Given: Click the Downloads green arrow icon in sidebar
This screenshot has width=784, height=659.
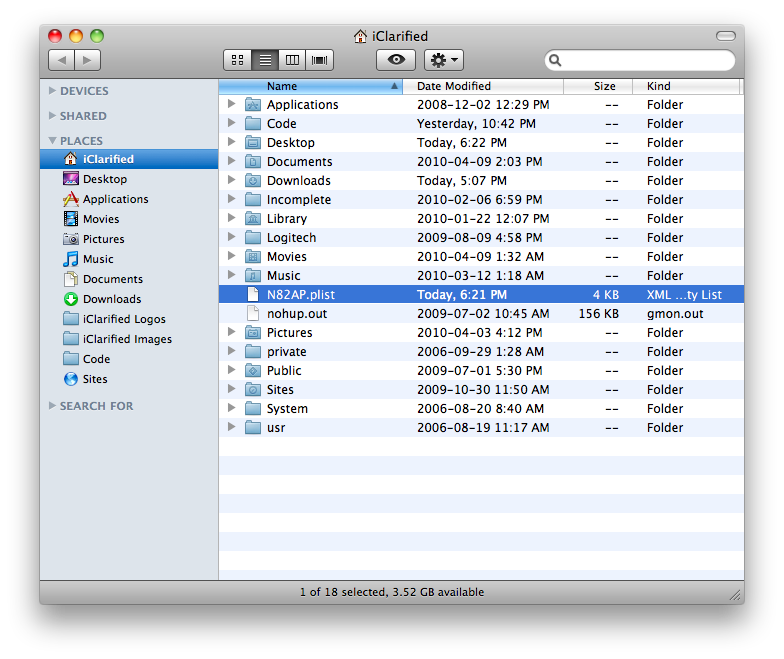Looking at the screenshot, I should [x=71, y=299].
